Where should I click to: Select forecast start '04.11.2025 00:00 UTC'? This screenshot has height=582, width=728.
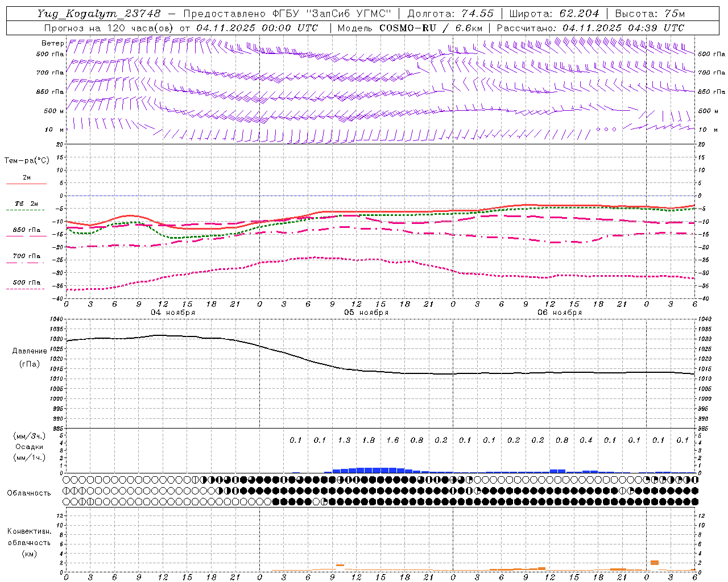pos(257,28)
